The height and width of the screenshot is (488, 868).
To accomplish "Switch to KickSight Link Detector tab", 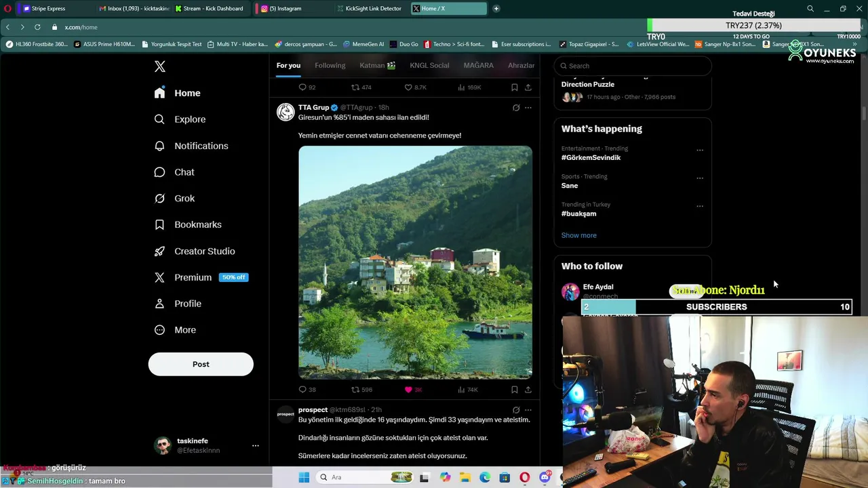I will 370,8.
